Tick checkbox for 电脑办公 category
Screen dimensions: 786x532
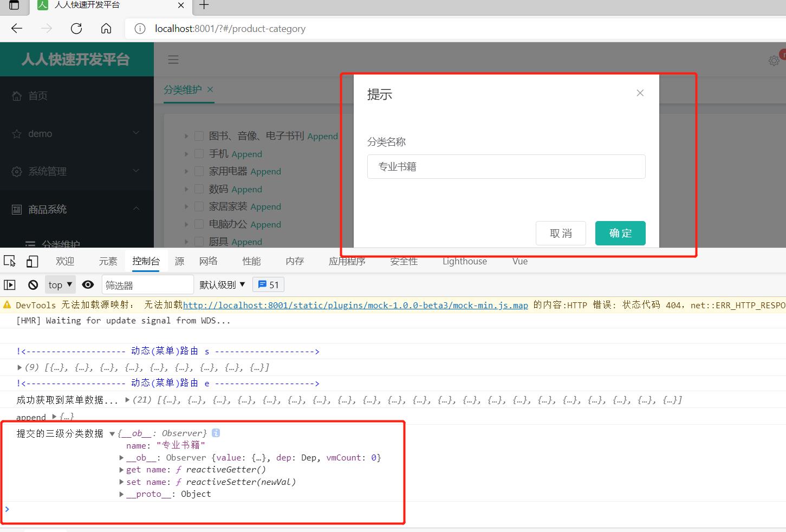pos(199,224)
